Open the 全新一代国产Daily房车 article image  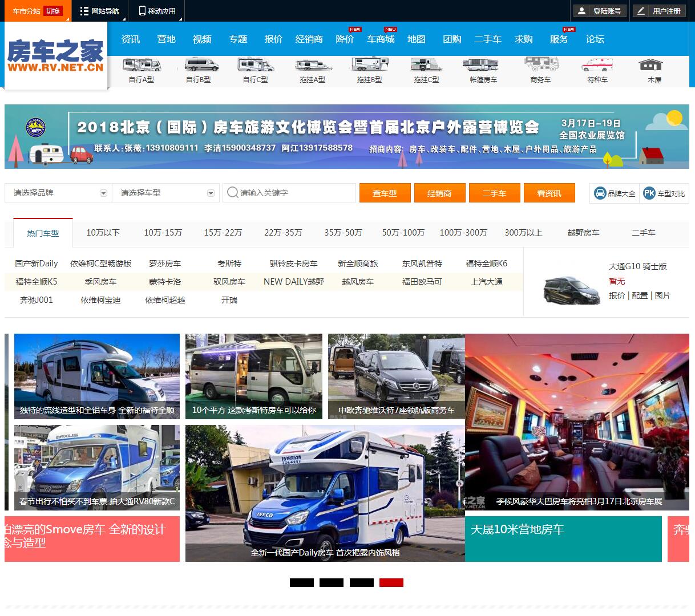325,493
